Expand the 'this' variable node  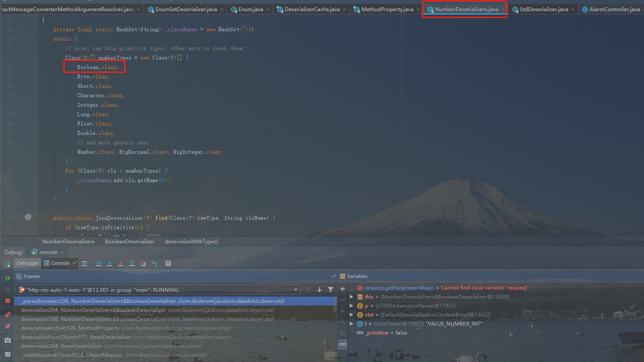coord(352,296)
